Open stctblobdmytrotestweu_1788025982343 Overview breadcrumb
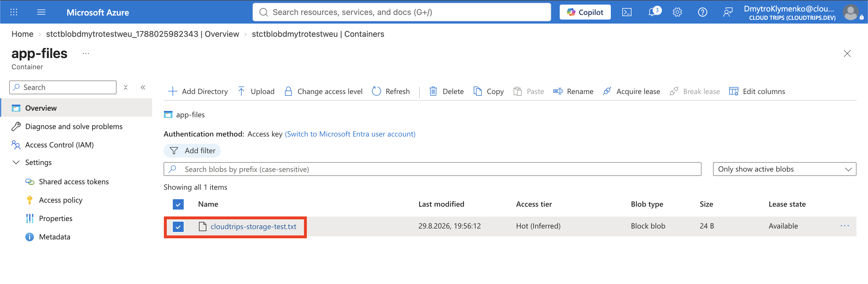The width and height of the screenshot is (868, 284). [143, 34]
